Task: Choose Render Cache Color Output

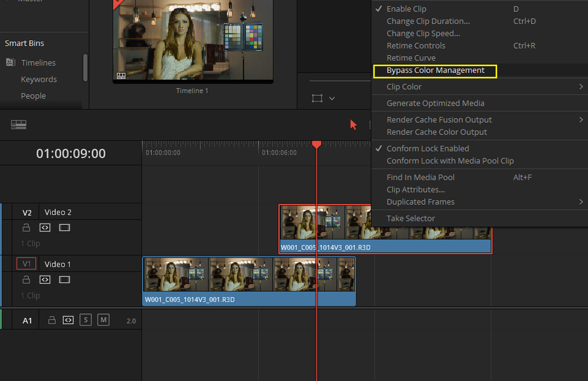Action: [x=480, y=132]
